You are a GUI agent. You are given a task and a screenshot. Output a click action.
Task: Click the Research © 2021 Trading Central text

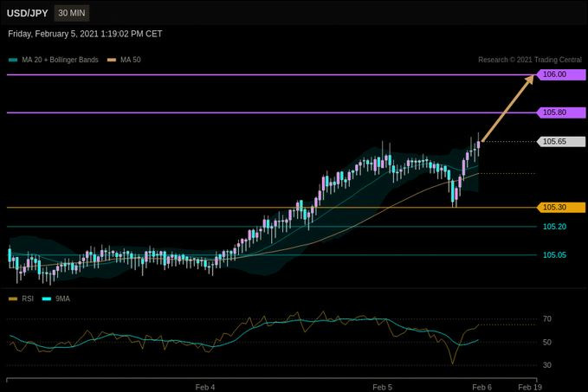pyautogui.click(x=530, y=60)
